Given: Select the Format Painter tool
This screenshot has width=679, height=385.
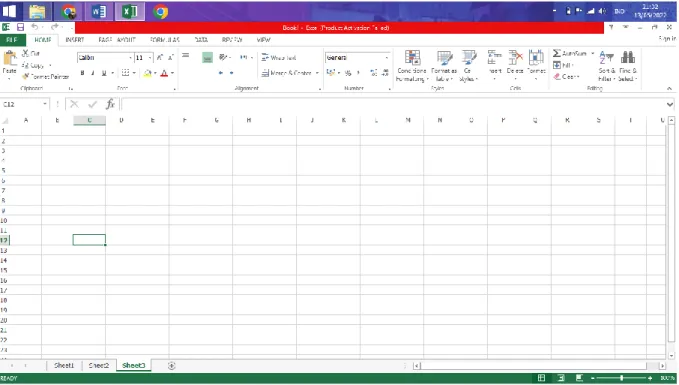Looking at the screenshot, I should pyautogui.click(x=45, y=77).
